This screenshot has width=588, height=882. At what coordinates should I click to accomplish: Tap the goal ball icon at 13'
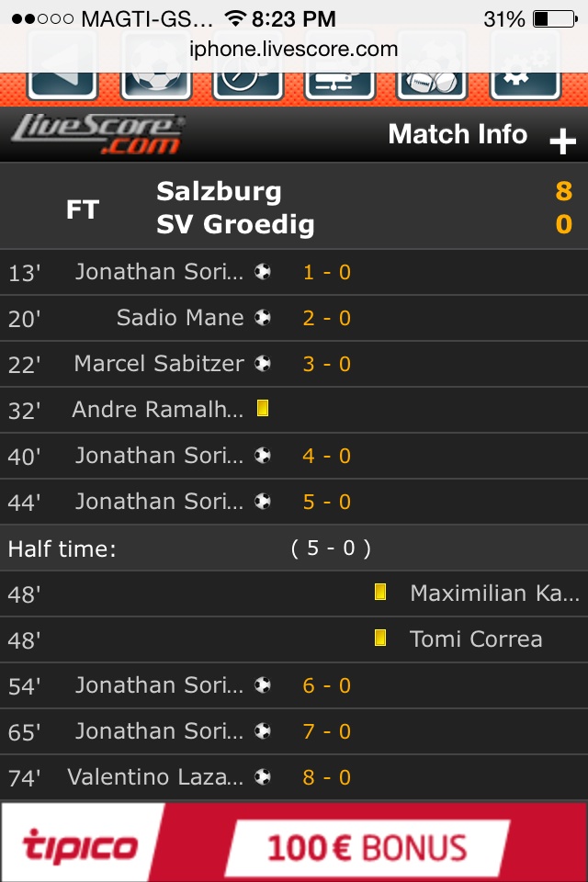[263, 272]
